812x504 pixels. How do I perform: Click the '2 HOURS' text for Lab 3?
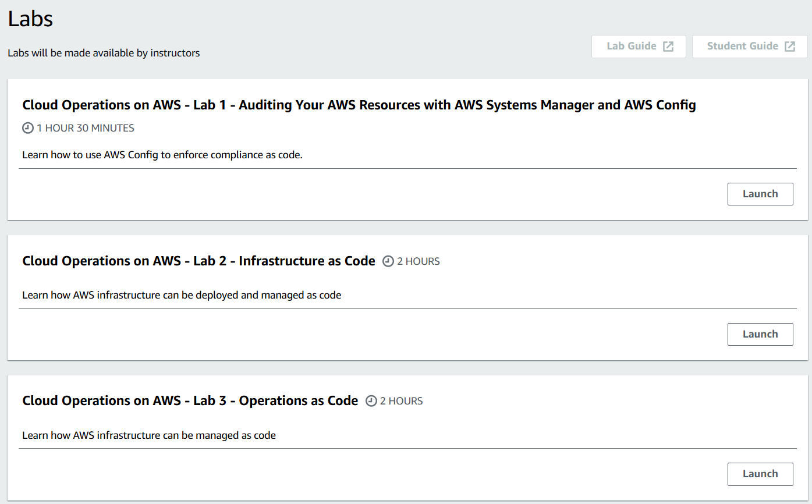pyautogui.click(x=402, y=401)
